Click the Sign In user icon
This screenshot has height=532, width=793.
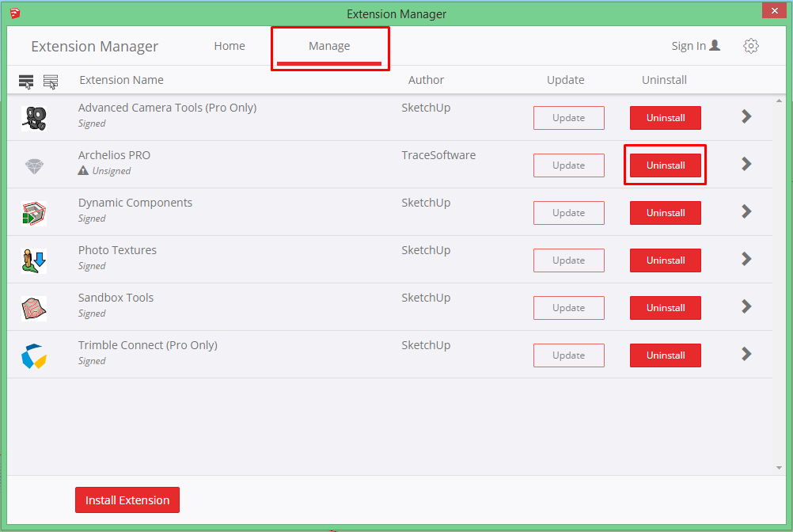pyautogui.click(x=715, y=45)
